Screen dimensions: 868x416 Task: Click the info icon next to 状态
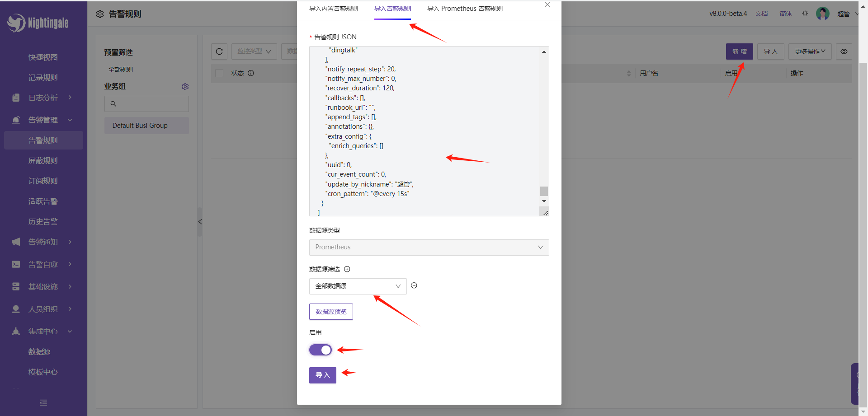(x=251, y=73)
